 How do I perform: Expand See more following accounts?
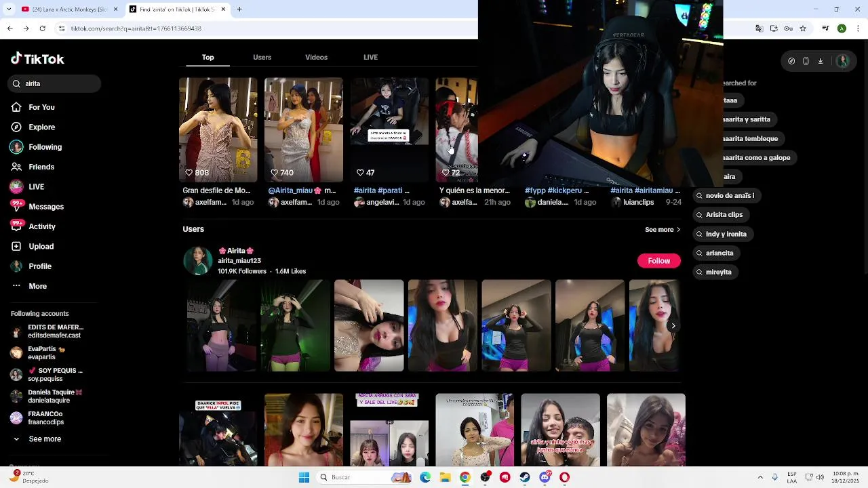click(x=38, y=439)
